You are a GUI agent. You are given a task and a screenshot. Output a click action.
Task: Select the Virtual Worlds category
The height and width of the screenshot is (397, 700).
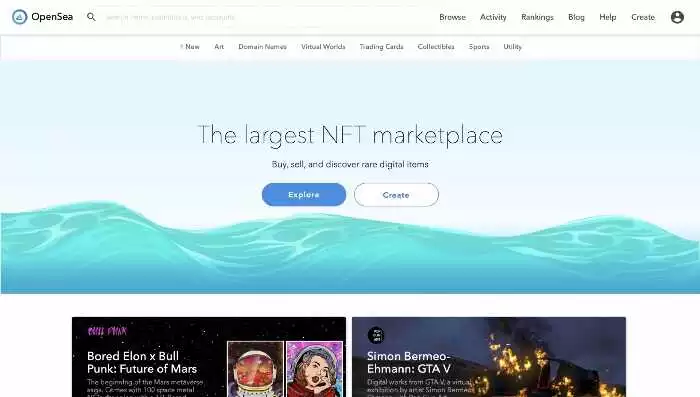point(323,46)
